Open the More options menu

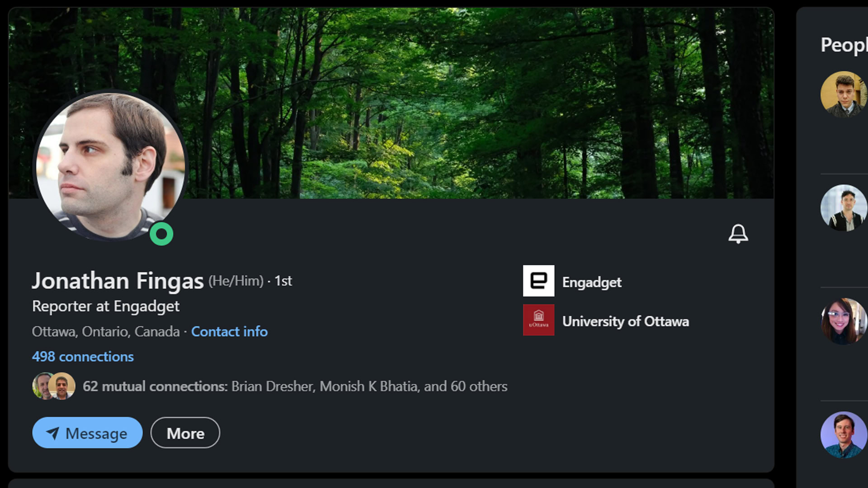pyautogui.click(x=185, y=433)
